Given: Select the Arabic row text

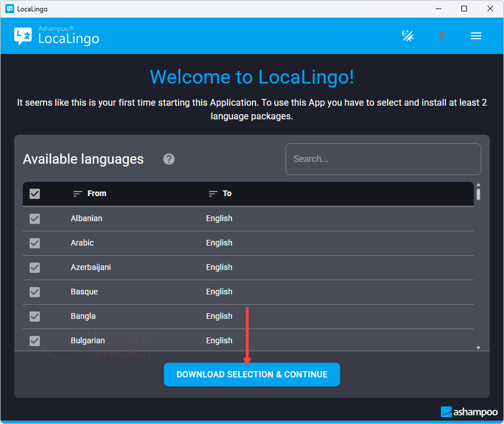Looking at the screenshot, I should [82, 243].
